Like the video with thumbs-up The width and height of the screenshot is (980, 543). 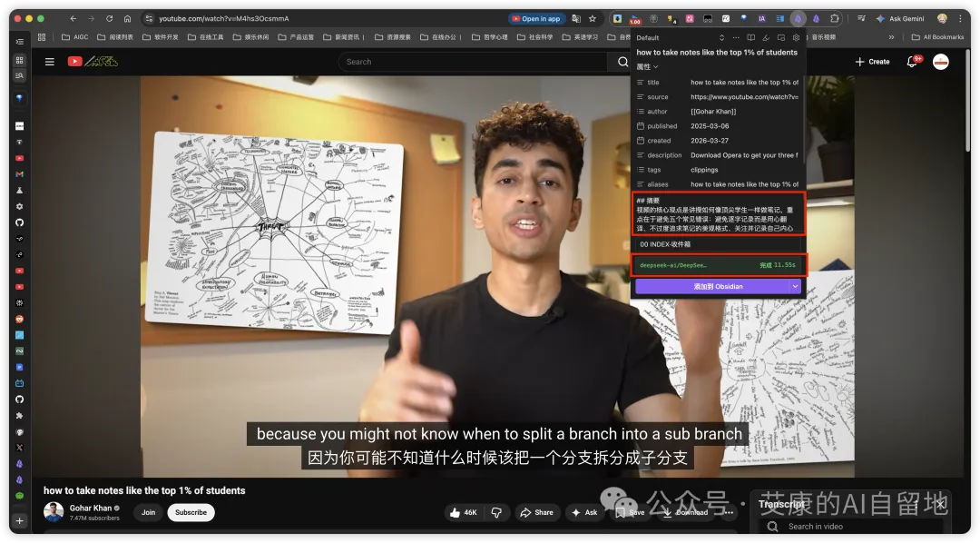coord(463,512)
